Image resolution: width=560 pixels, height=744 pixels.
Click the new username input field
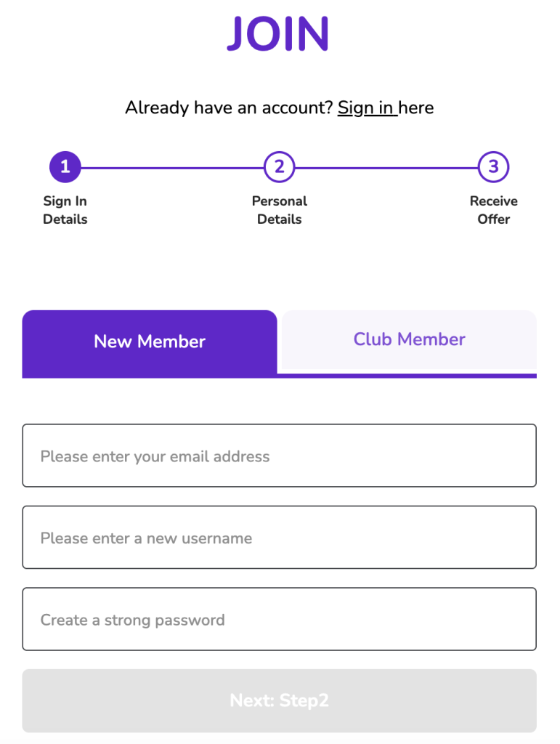coord(279,538)
